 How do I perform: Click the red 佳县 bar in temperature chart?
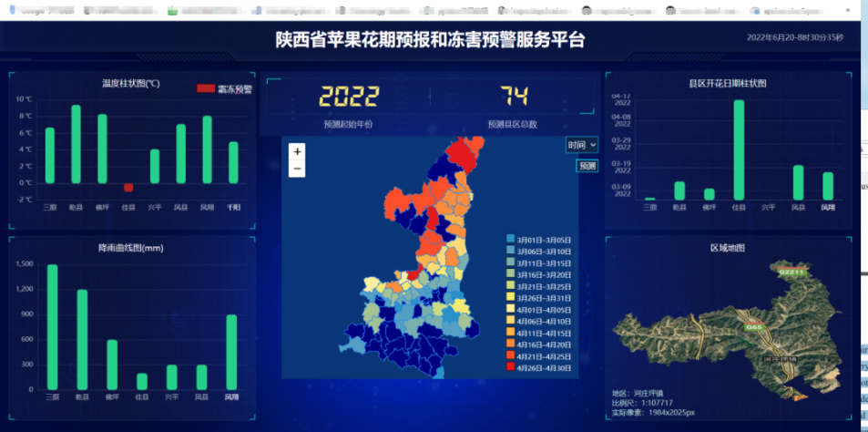(x=128, y=187)
